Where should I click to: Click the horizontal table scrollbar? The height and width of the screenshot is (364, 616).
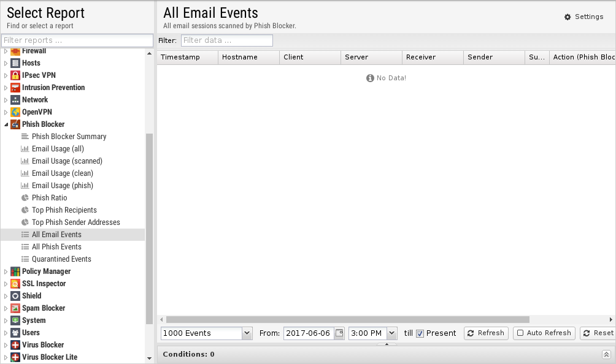(x=348, y=320)
